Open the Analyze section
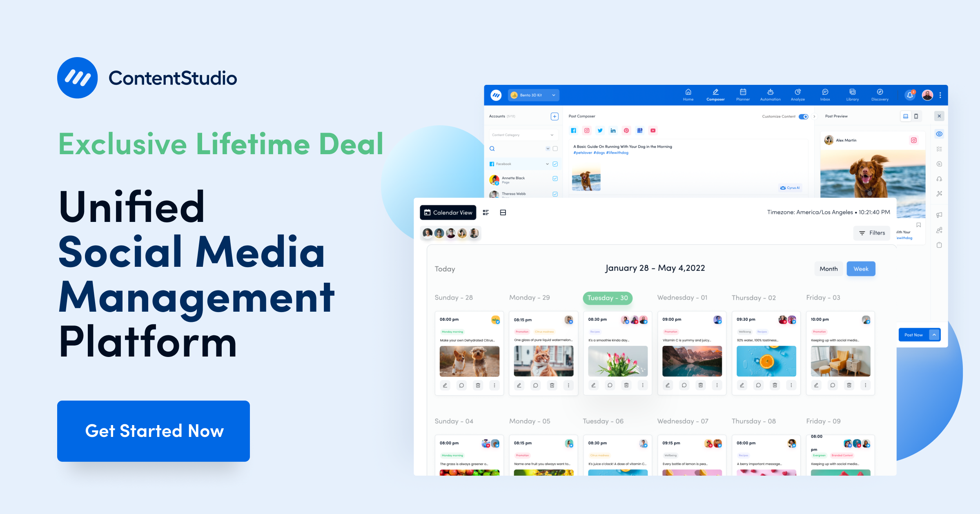Screen dimensions: 980x514 [798, 95]
